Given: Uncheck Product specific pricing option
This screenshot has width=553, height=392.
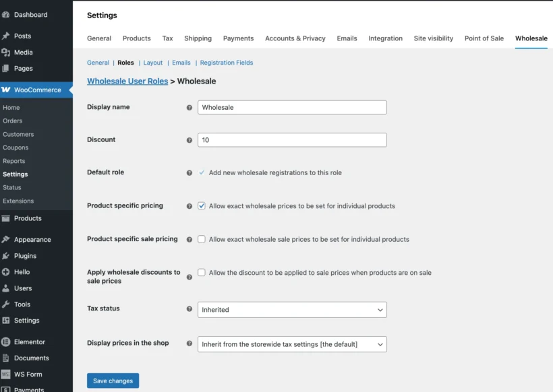Looking at the screenshot, I should click(202, 206).
